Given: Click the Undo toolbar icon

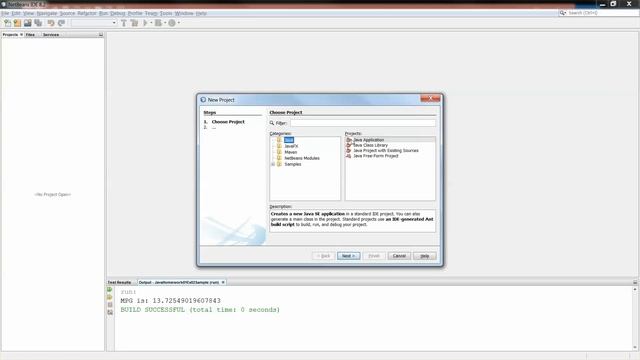Looking at the screenshot, I should [x=51, y=23].
